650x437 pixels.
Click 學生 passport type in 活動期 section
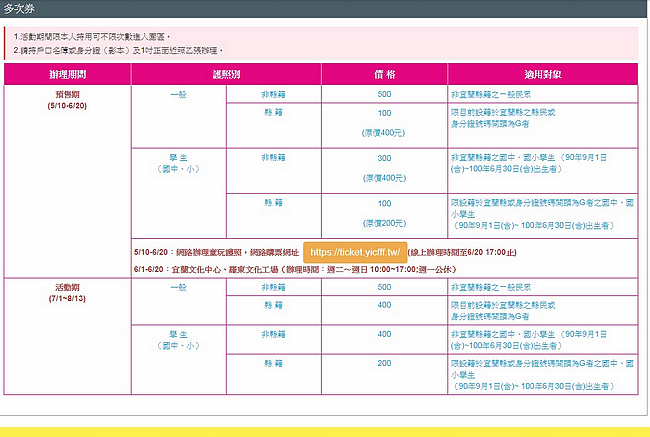pos(177,340)
